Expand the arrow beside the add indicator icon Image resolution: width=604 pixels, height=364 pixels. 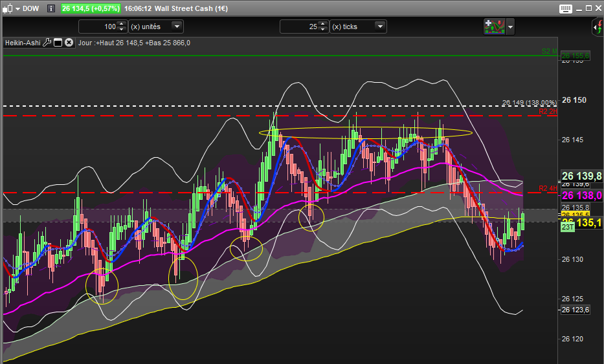pos(510,27)
